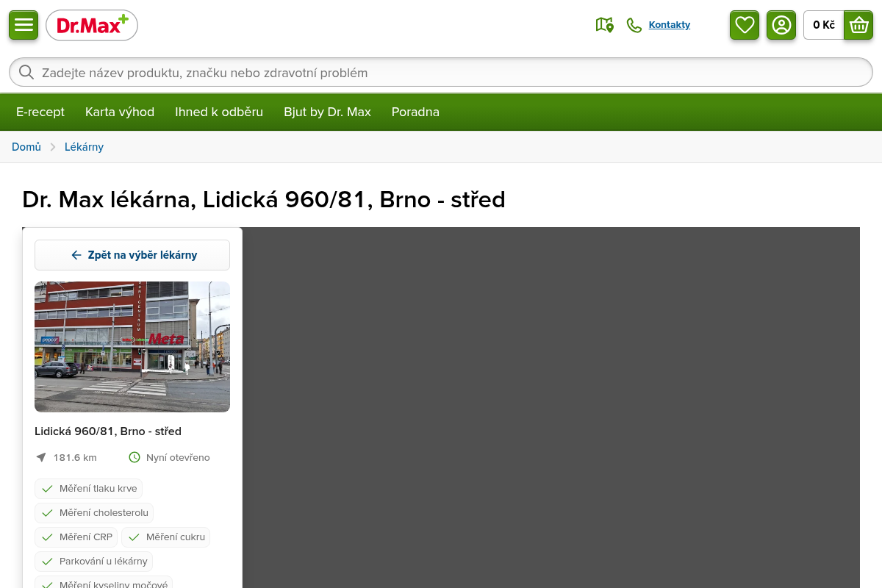Open the Karta výhod menu item
The height and width of the screenshot is (588, 882).
(120, 112)
